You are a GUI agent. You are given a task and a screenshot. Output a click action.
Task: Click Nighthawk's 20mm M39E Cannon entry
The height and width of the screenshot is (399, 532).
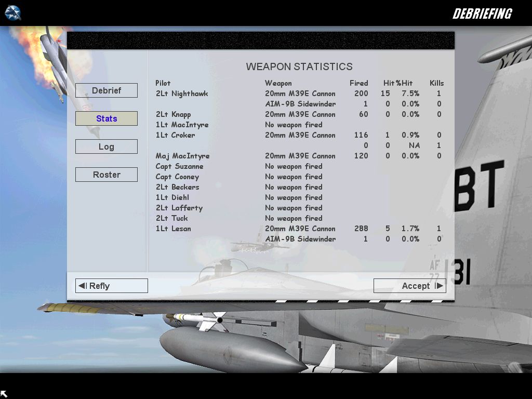[x=300, y=94]
